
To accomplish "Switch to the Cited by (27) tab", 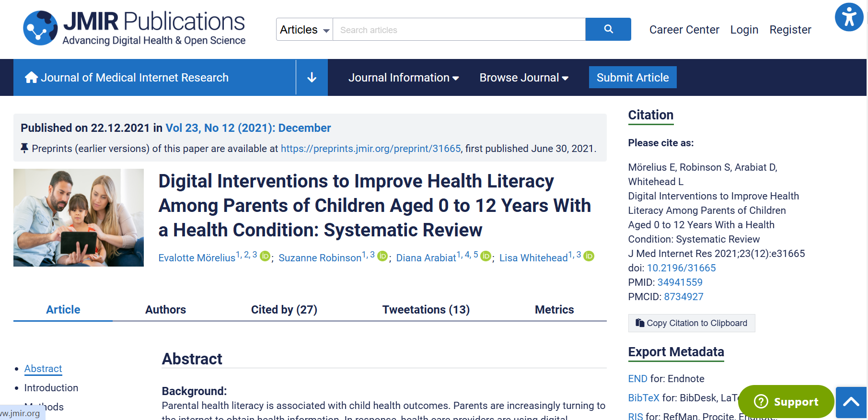I will [284, 310].
